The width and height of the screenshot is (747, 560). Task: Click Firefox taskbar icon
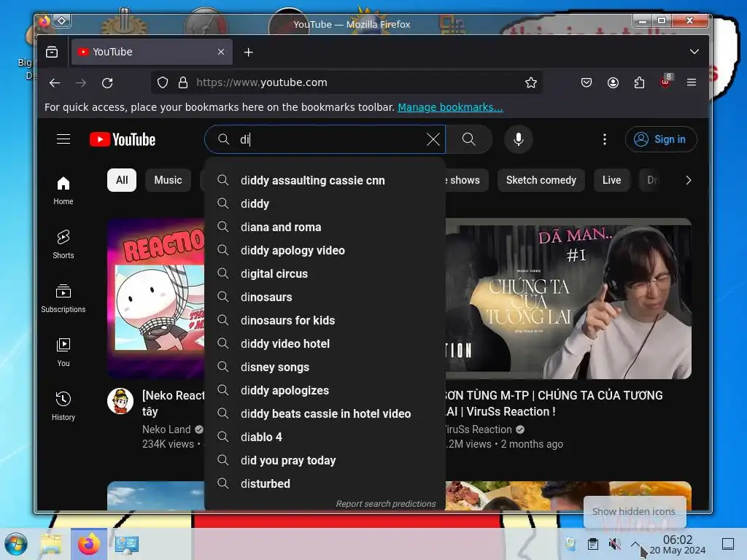click(x=88, y=544)
